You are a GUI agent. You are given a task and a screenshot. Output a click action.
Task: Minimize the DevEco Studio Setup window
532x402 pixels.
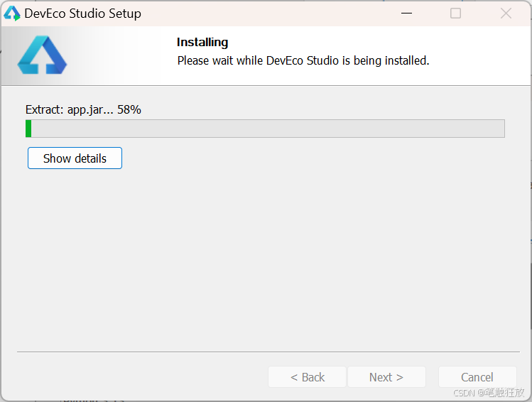[x=406, y=13]
